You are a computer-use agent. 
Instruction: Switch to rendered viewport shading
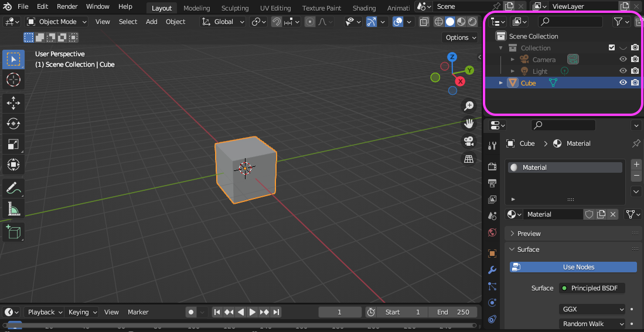click(472, 22)
